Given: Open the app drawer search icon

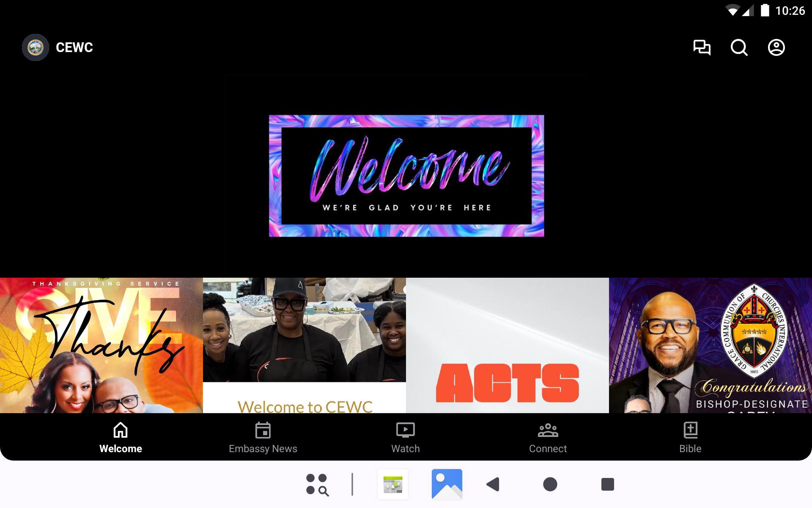Looking at the screenshot, I should [x=317, y=484].
